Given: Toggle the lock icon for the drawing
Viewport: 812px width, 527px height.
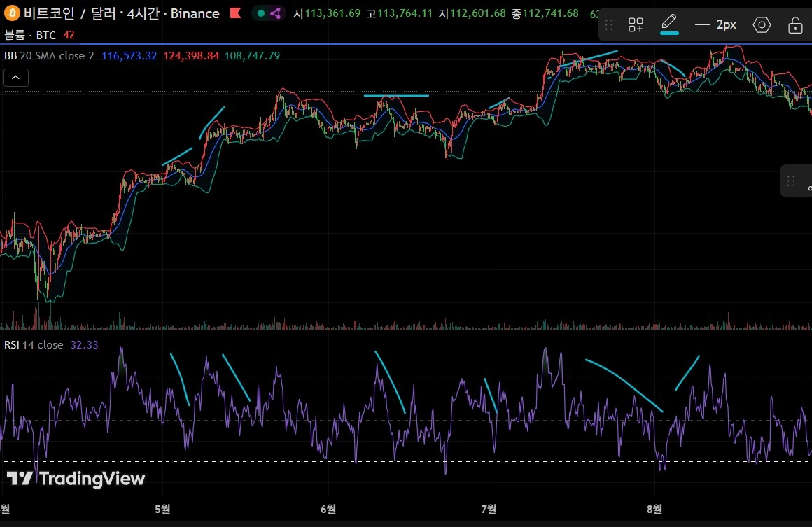Looking at the screenshot, I should click(x=795, y=26).
